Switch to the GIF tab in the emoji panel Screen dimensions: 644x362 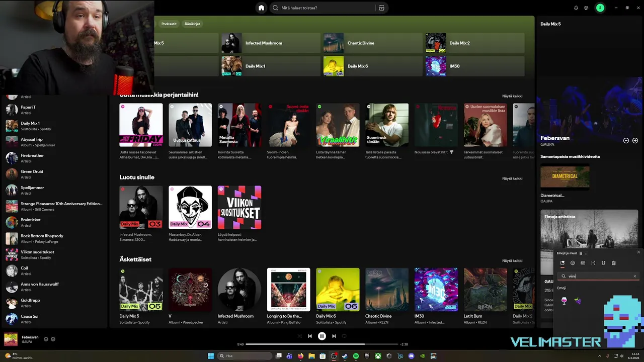click(583, 263)
